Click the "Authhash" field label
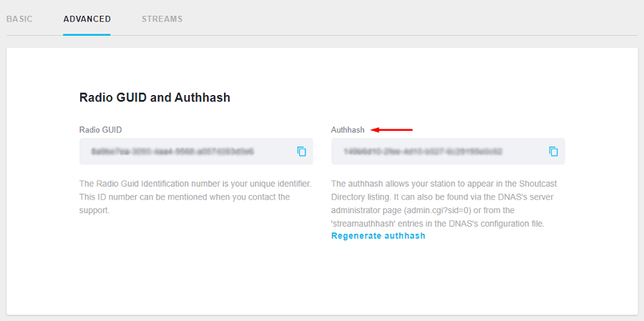 [x=348, y=130]
